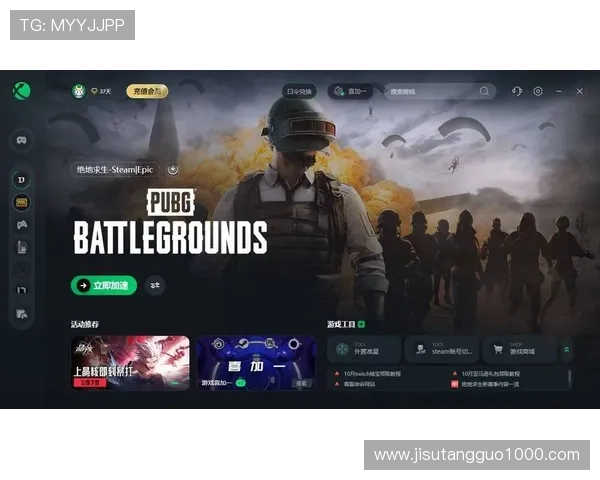Viewport: 600px width, 480px height.
Task: Click the magnifier search icon
Action: click(484, 91)
